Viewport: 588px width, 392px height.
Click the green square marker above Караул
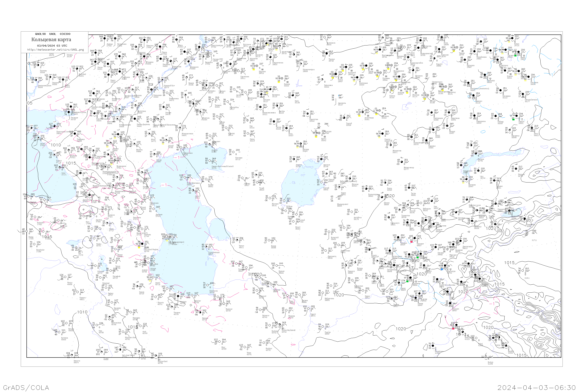tap(513, 119)
